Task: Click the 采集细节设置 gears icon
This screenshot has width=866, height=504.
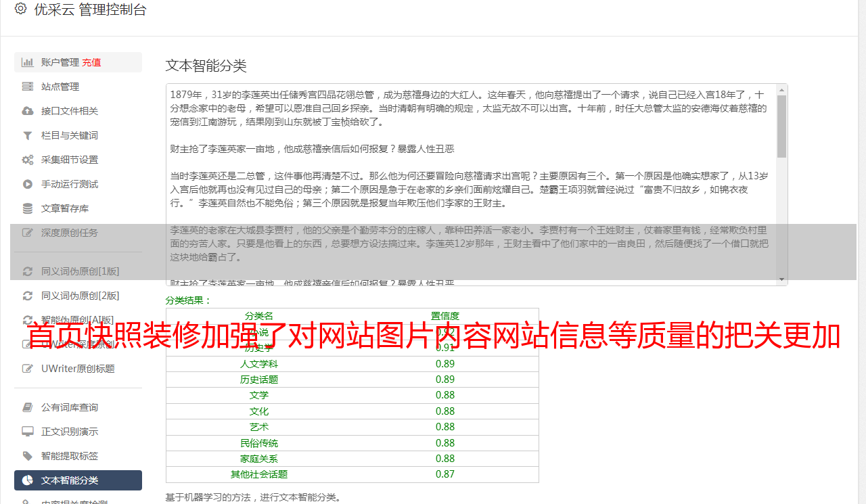Action: point(28,160)
